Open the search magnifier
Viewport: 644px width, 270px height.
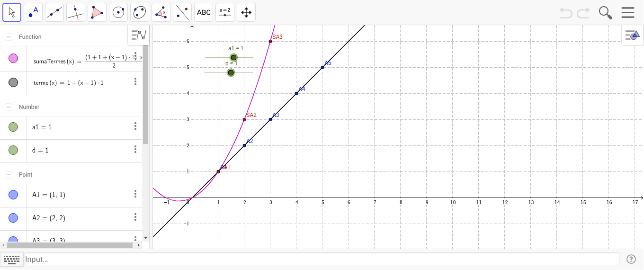tap(606, 13)
